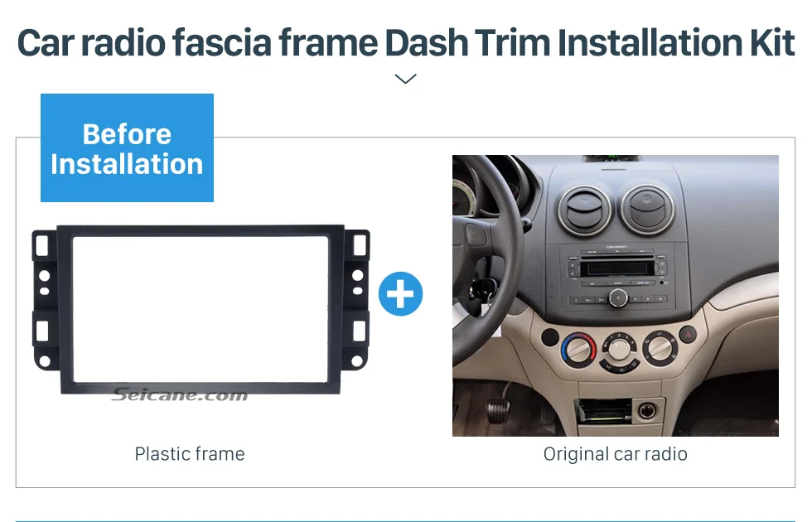Click the left round air vent

[x=585, y=210]
